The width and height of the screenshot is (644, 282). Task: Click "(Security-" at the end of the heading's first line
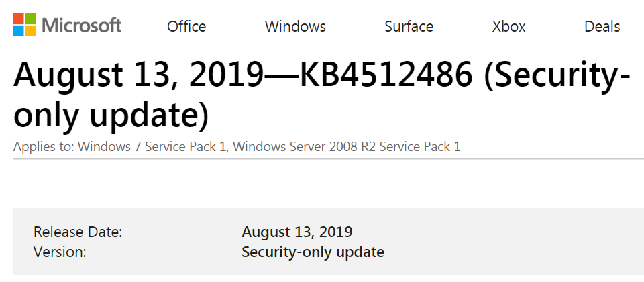[x=557, y=77]
